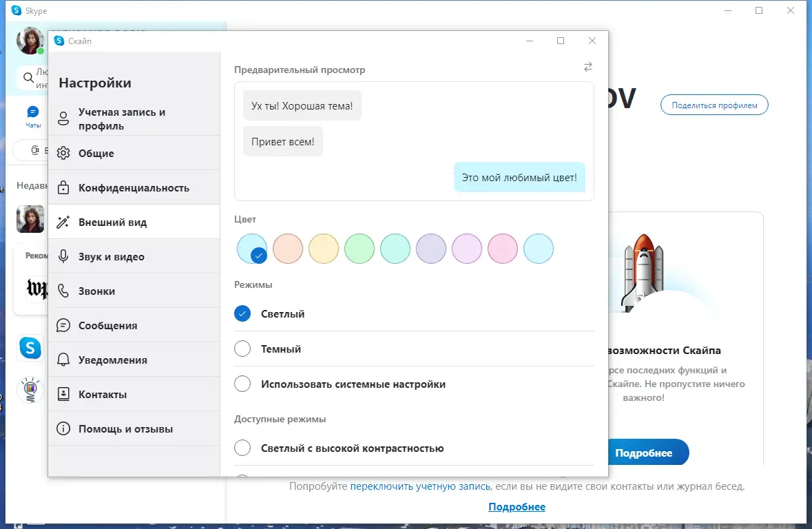Screen dimensions: 812x529
Task: Click the underlined Подробнее link at bottom
Action: [517, 507]
